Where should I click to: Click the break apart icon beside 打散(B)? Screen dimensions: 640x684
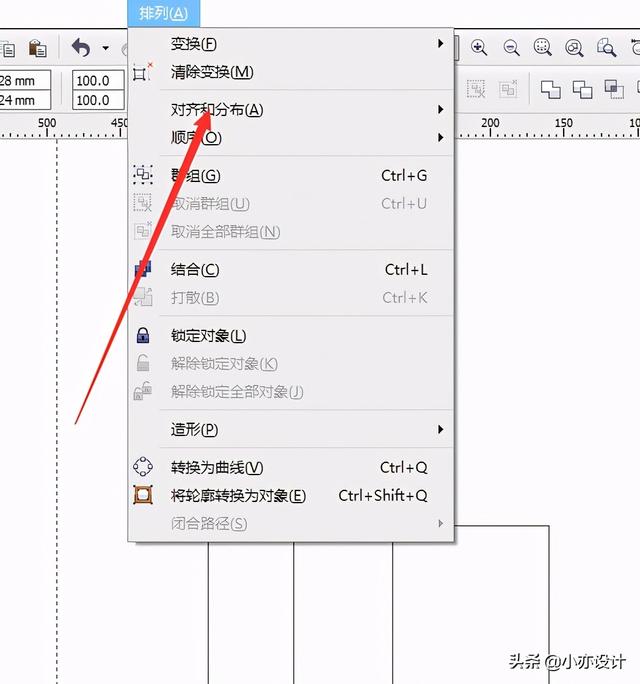click(143, 298)
